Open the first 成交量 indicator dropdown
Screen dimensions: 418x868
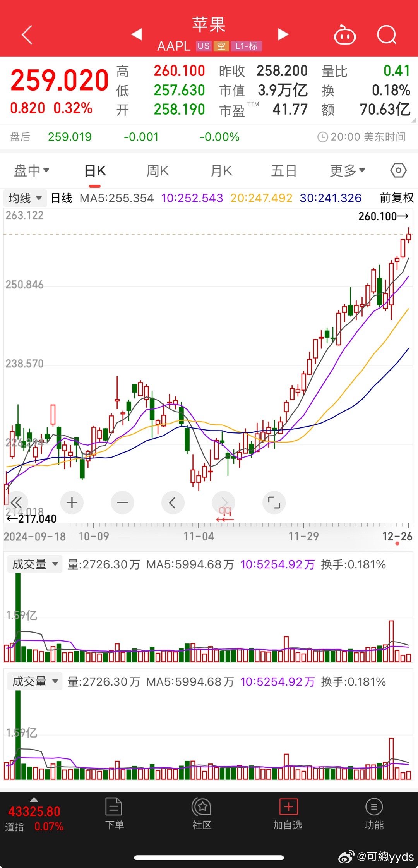tap(35, 564)
